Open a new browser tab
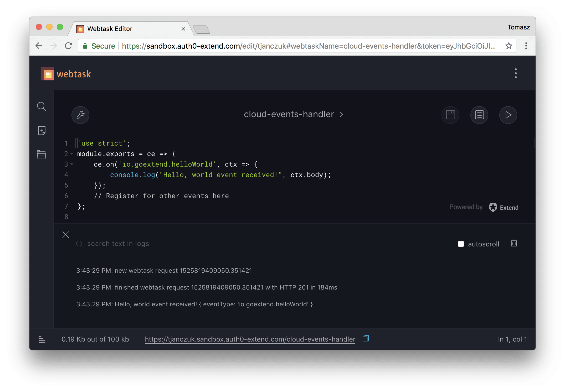 (201, 29)
